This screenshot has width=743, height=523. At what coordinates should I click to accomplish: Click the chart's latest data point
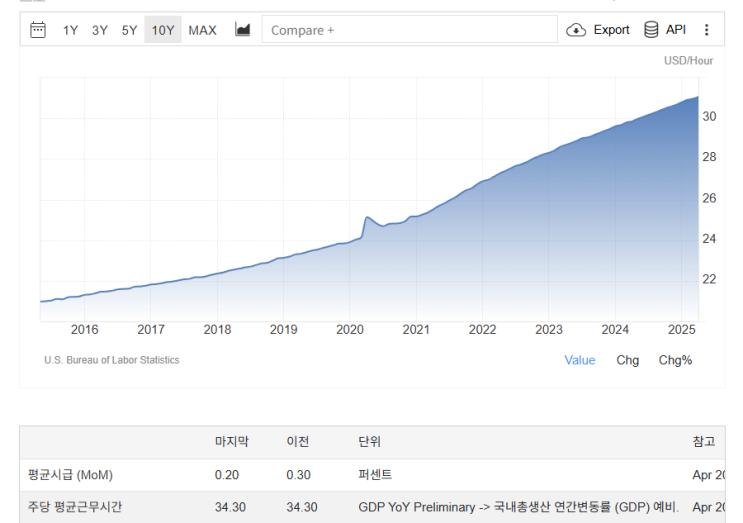pos(698,97)
